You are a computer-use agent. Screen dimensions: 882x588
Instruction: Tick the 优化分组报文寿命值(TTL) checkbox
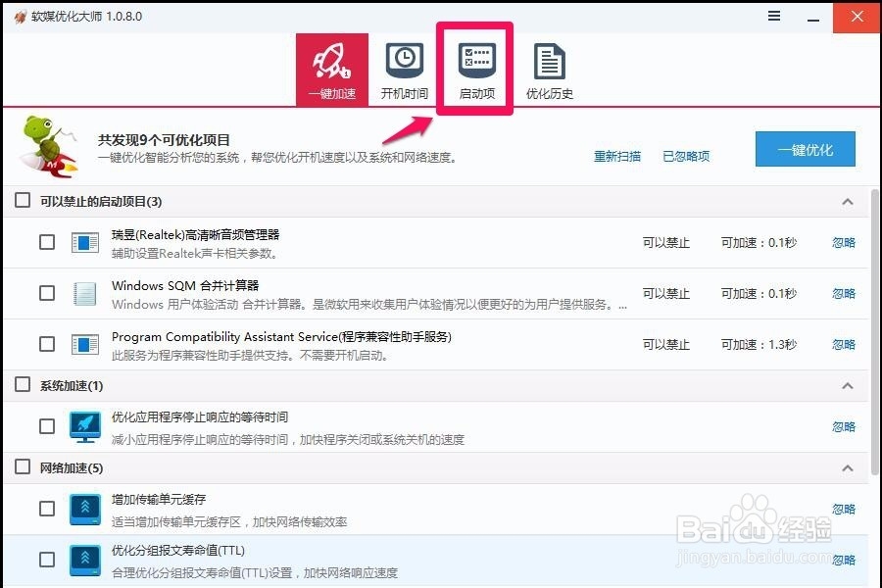pyautogui.click(x=47, y=560)
